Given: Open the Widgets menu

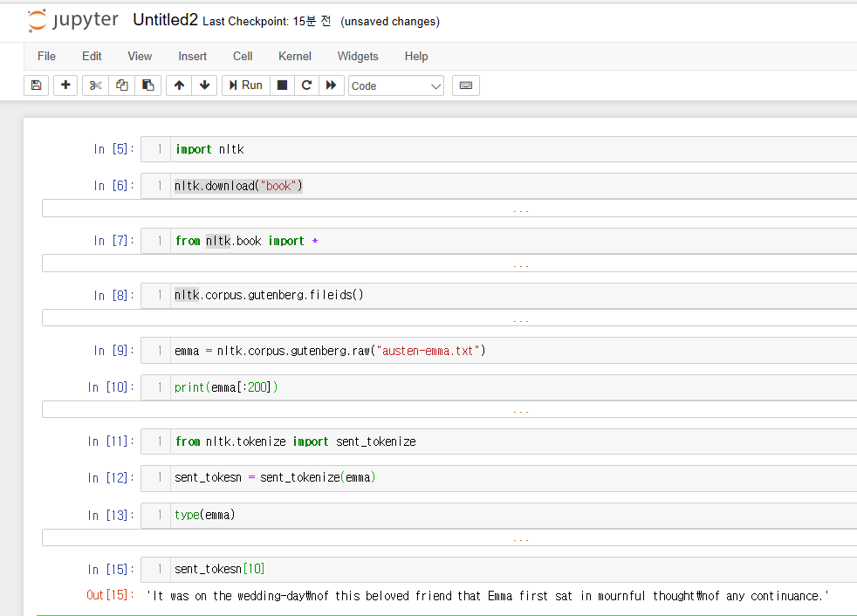Looking at the screenshot, I should 358,57.
